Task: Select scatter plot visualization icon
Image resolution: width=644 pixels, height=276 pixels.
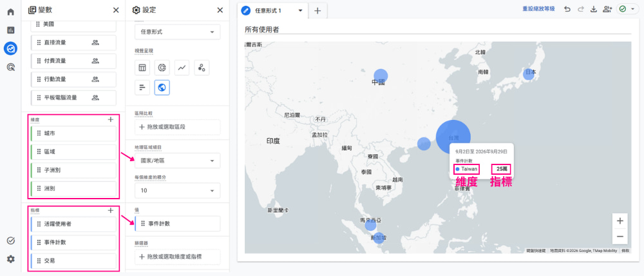Action: [202, 68]
